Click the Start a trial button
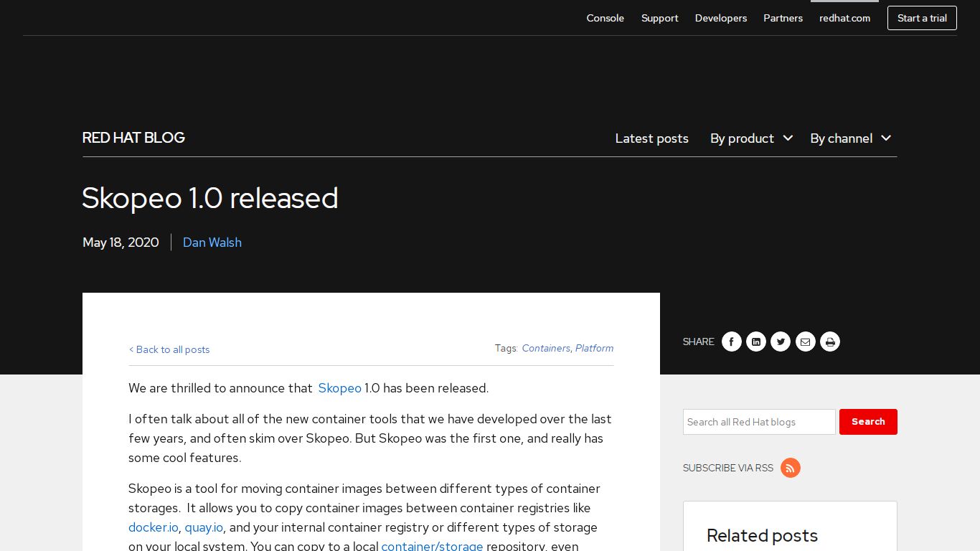Viewport: 980px width, 551px height. 922,18
